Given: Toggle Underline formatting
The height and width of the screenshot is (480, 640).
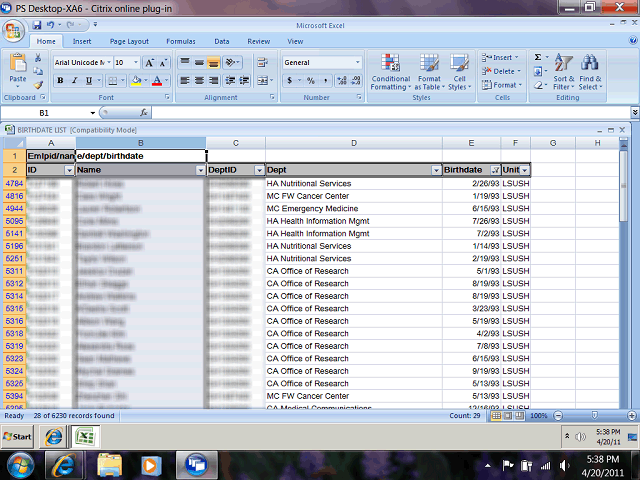Looking at the screenshot, I should tap(89, 80).
